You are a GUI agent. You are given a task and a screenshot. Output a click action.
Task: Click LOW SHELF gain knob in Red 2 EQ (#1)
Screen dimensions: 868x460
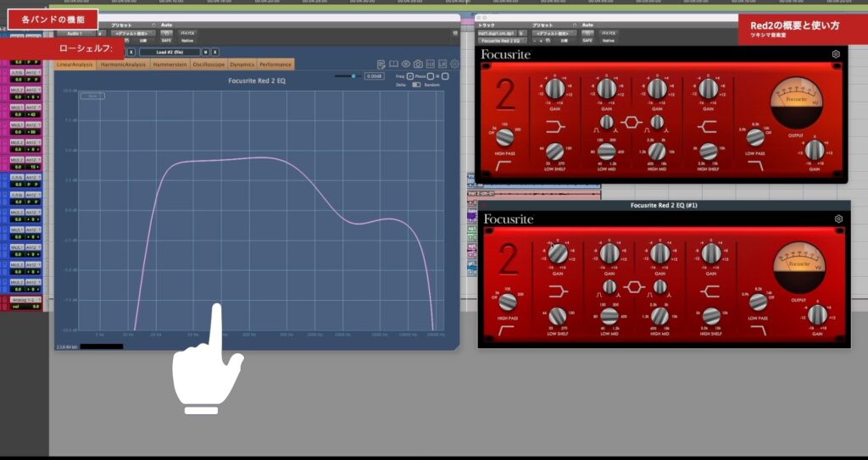click(558, 253)
